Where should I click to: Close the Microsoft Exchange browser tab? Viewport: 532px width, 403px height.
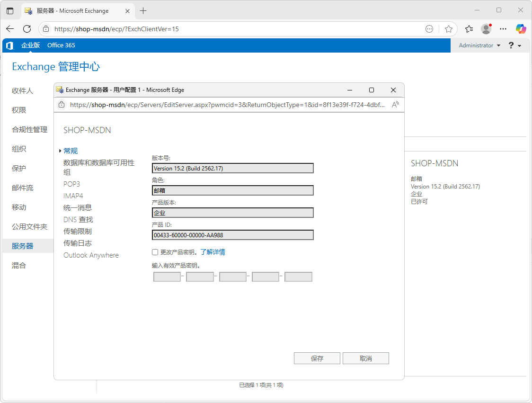pyautogui.click(x=128, y=11)
